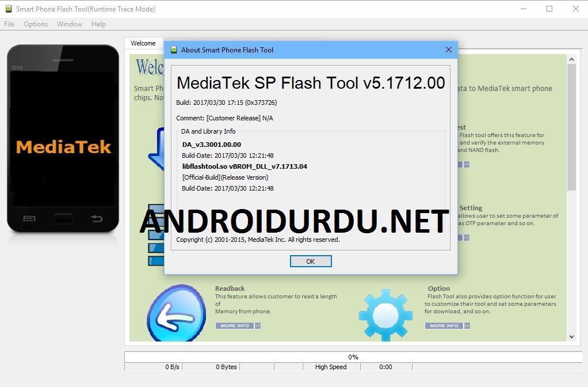Click the scroll up arrow of the Welcome page
Screen dimensions: 588x387
571,59
